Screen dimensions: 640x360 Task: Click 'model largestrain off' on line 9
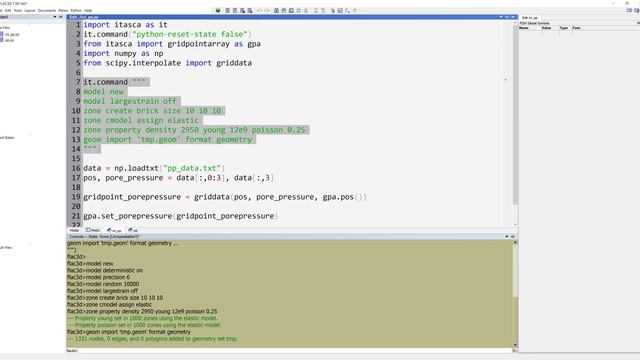130,101
